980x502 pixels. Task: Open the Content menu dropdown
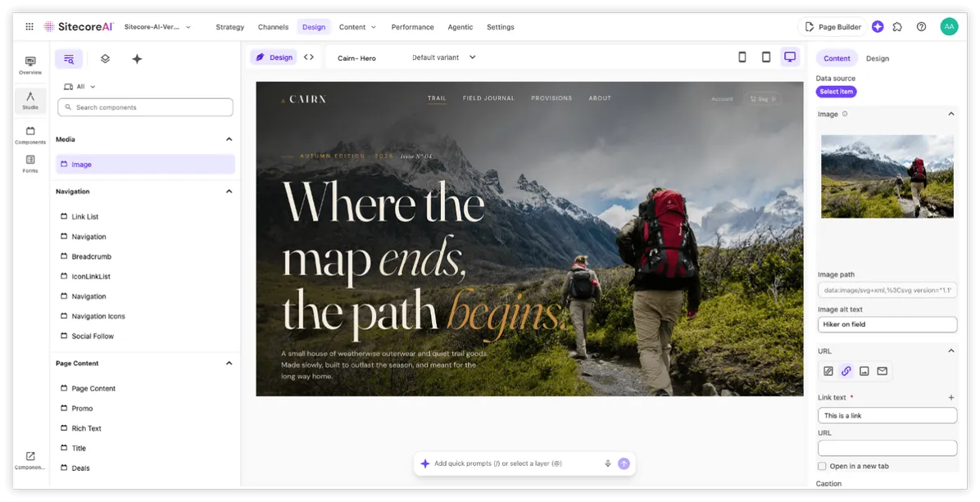[357, 27]
